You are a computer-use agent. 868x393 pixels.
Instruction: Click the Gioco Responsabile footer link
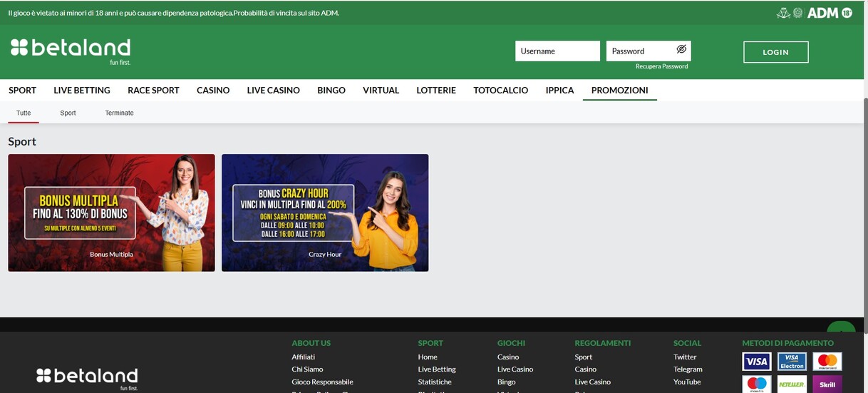(322, 382)
